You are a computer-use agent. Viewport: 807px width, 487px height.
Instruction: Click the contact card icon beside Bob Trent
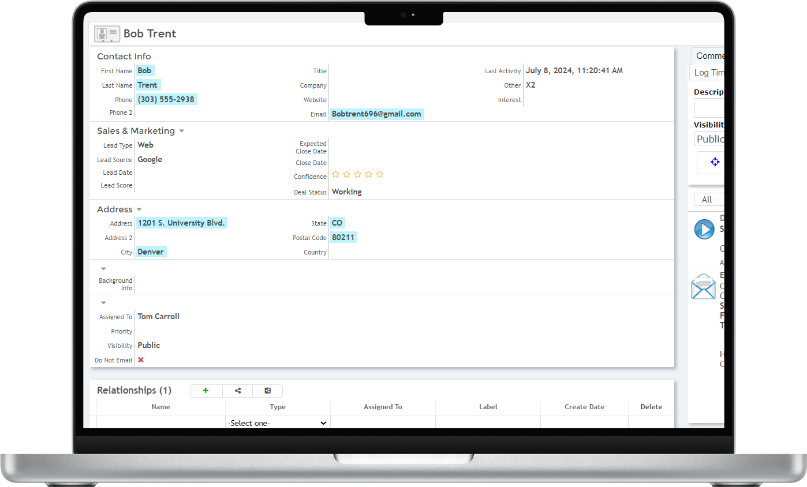pyautogui.click(x=107, y=34)
